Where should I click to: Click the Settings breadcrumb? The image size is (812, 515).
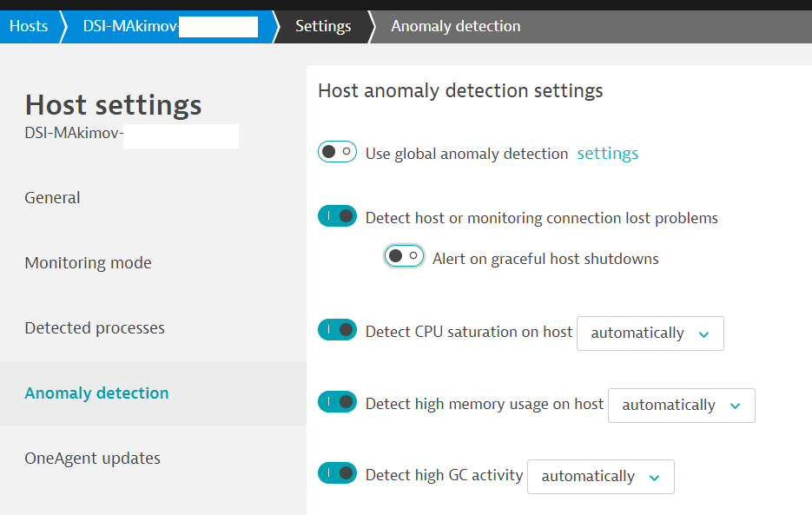pos(323,26)
